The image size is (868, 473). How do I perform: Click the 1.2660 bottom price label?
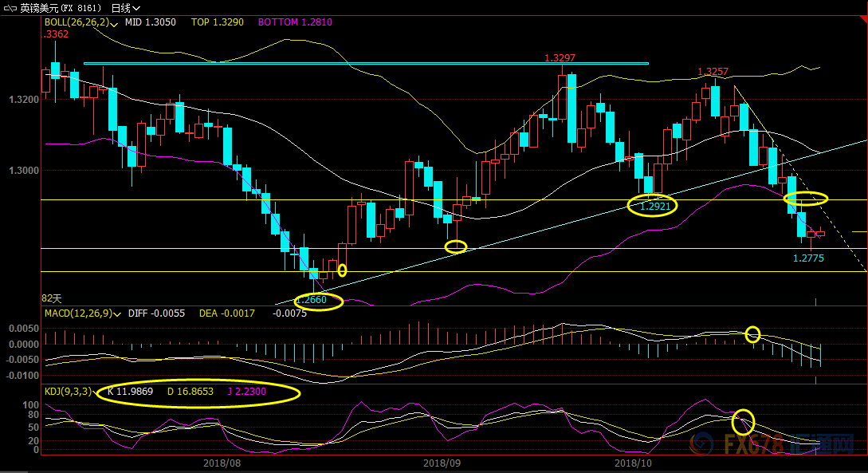coord(312,300)
